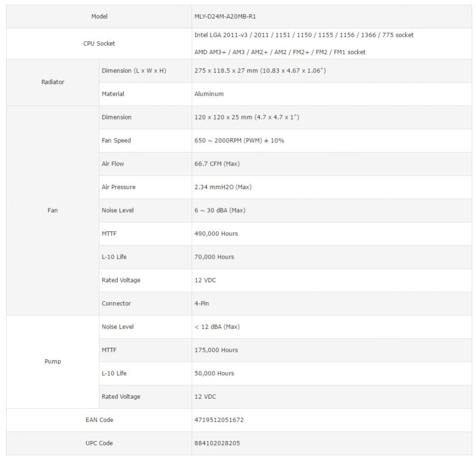Screen dimensions: 476x460
Task: Select the Radiator category cell
Action: coord(52,82)
